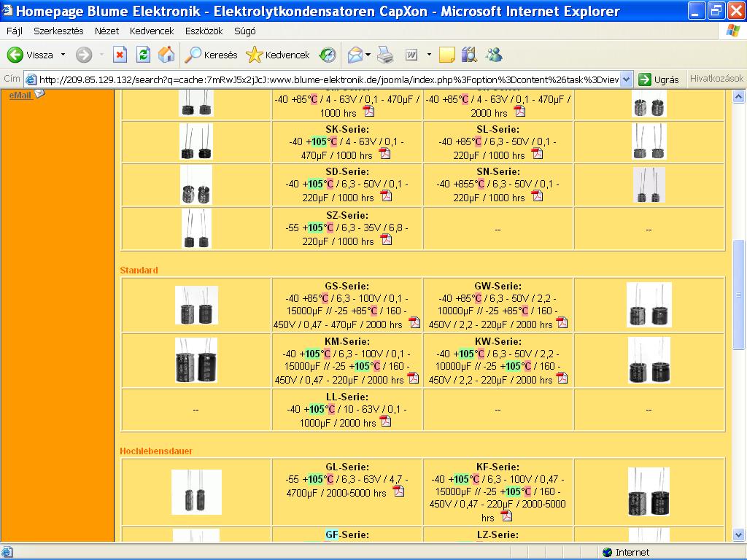Click the GL-Serie capacitor thumbnail
The height and width of the screenshot is (560, 747).
196,492
